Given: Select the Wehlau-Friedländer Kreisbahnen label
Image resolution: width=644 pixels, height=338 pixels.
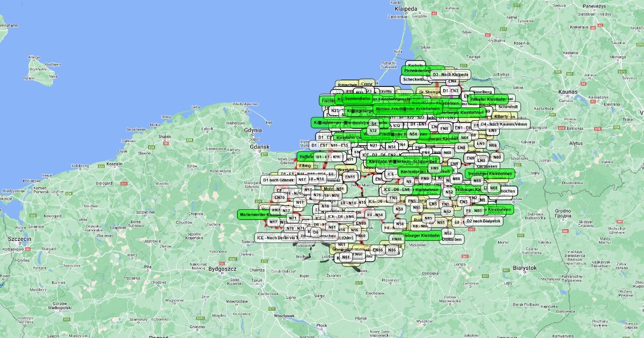Looking at the screenshot, I should coord(407,108).
